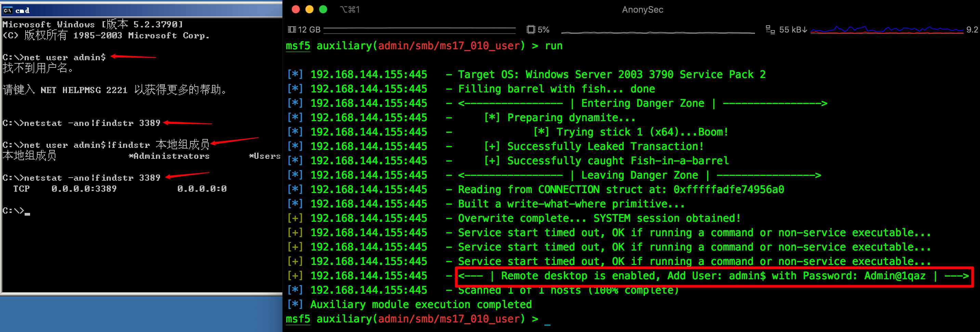980x332 pixels.
Task: Click the 'net user admin$' command in cmd
Action: point(65,58)
